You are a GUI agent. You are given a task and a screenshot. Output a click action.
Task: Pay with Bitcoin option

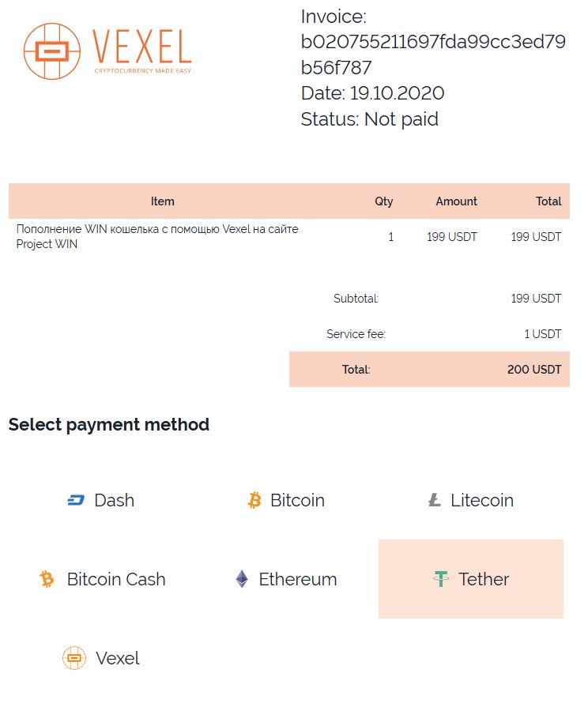click(x=297, y=500)
